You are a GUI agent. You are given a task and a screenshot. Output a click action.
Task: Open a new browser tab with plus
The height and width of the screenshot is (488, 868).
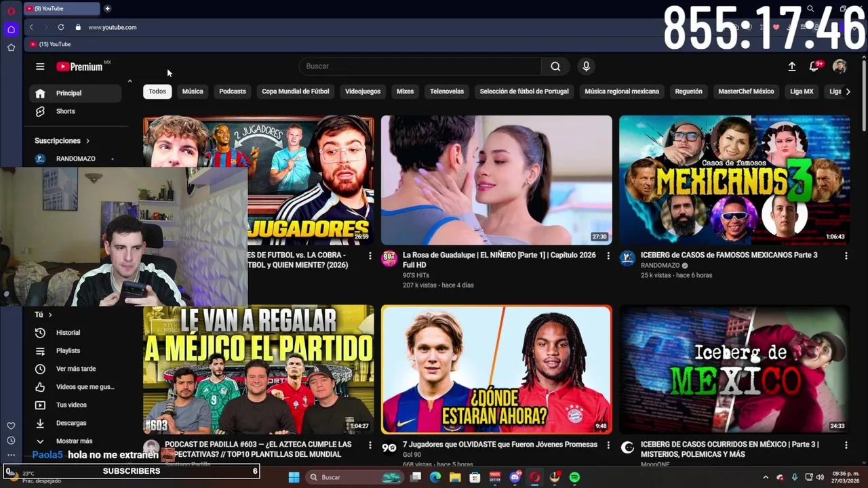(107, 9)
